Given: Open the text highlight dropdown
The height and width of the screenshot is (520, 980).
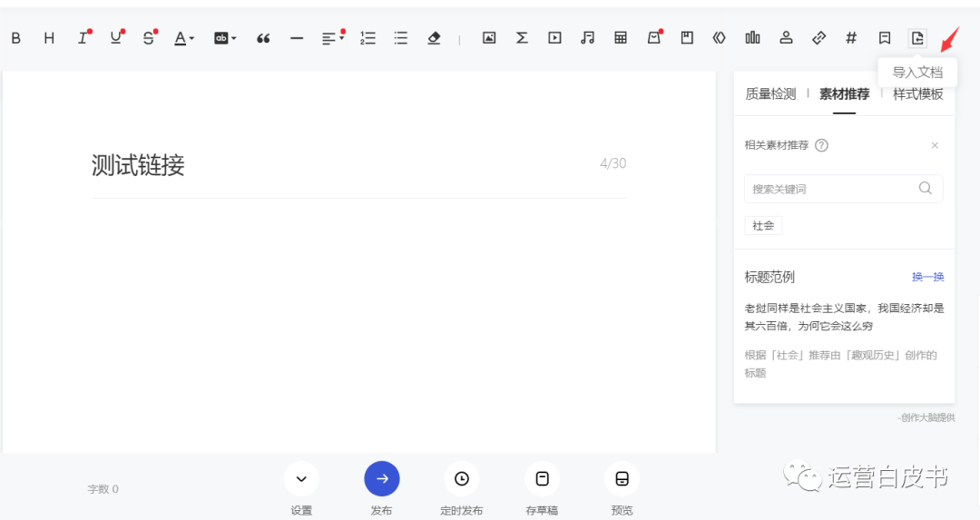Looking at the screenshot, I should (x=224, y=38).
